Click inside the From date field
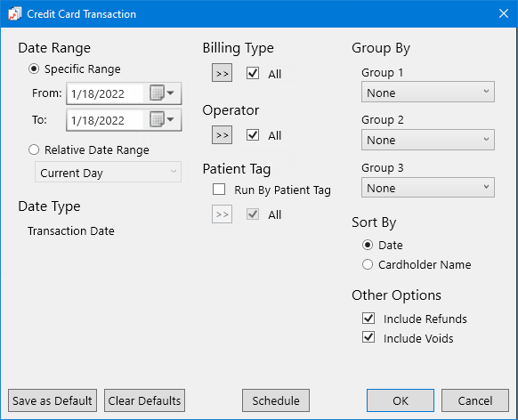The image size is (518, 420). [105, 93]
